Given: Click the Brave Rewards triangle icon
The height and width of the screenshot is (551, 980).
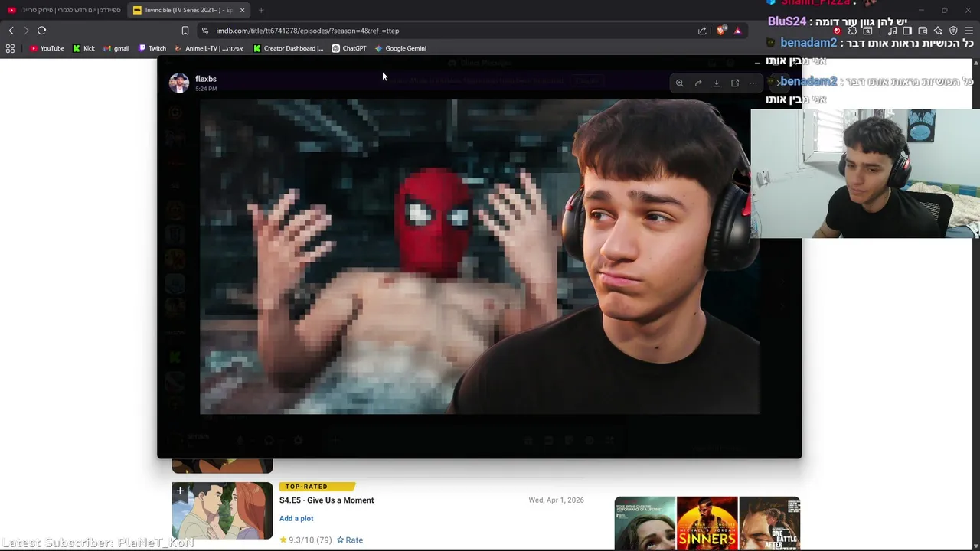Looking at the screenshot, I should 737,31.
